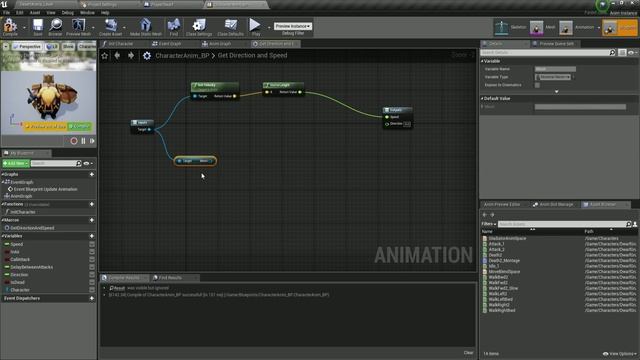Screen dimensions: 640x360
Task: Add new Event Dispatcher with plus icon
Action: pyautogui.click(x=92, y=298)
